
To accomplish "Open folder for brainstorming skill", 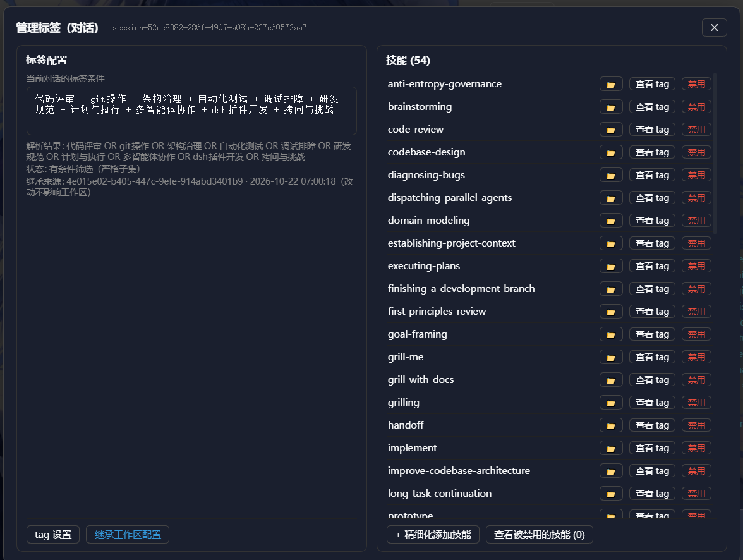I will (x=611, y=107).
